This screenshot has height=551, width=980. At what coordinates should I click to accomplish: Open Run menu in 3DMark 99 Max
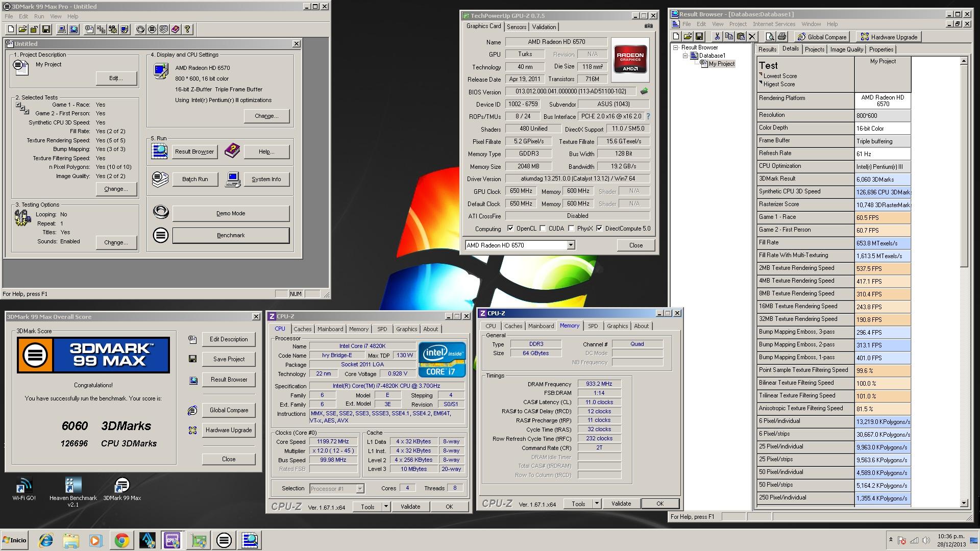click(39, 16)
